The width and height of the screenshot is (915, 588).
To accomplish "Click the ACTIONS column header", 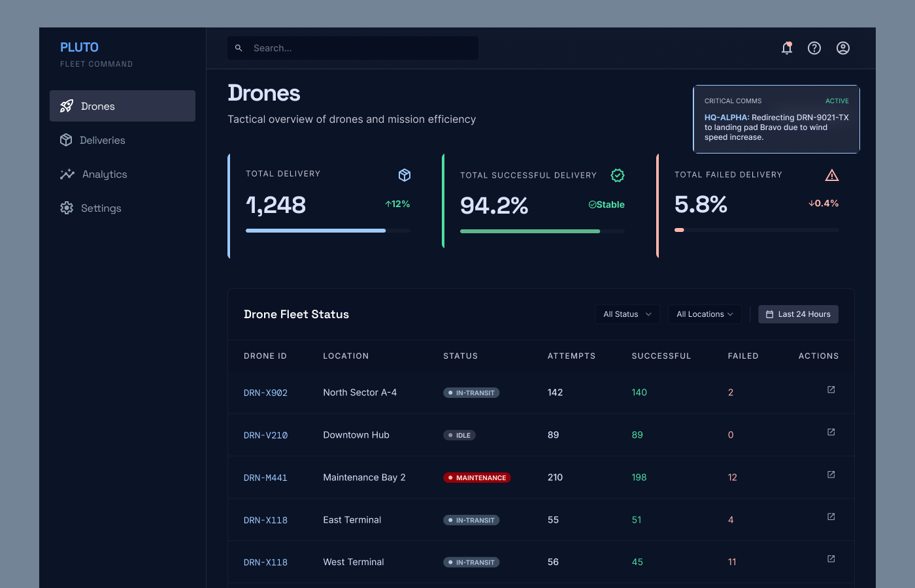I will click(818, 356).
